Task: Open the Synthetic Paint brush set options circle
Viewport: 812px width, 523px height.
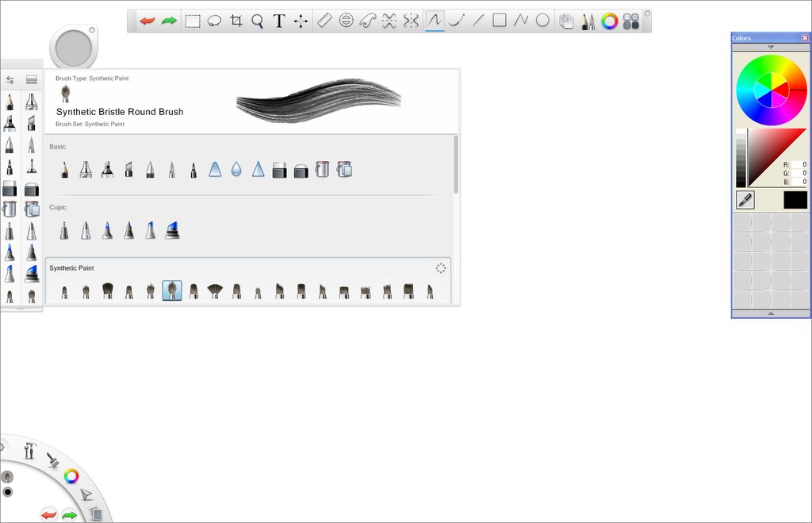Action: 441,268
